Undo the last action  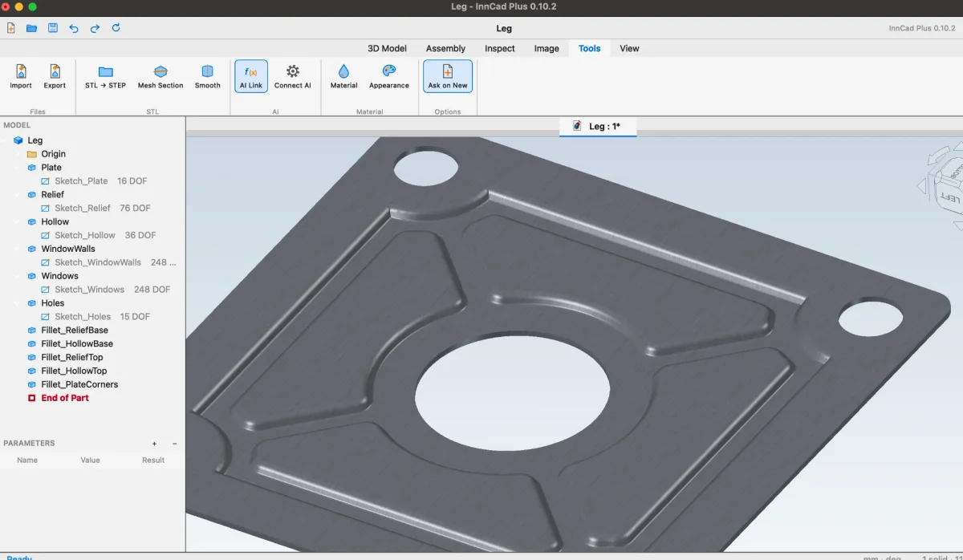pos(74,28)
